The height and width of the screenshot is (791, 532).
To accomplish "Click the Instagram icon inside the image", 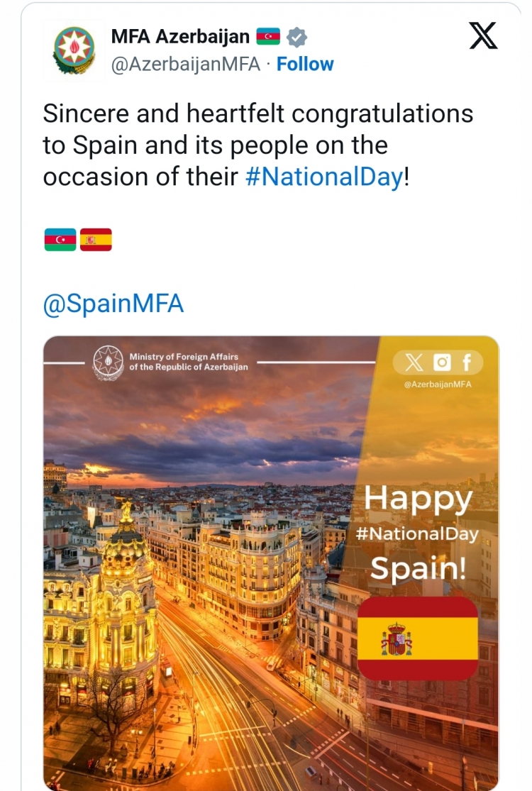I will pyautogui.click(x=442, y=363).
